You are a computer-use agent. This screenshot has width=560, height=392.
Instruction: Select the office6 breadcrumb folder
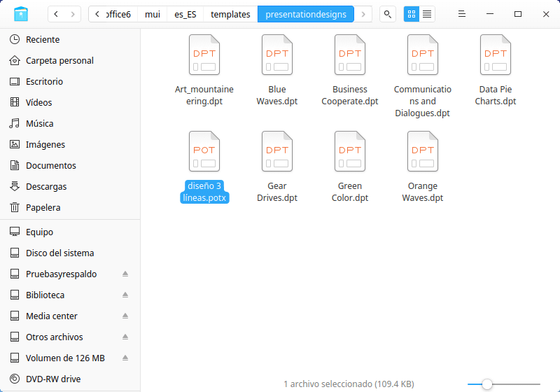pyautogui.click(x=118, y=14)
